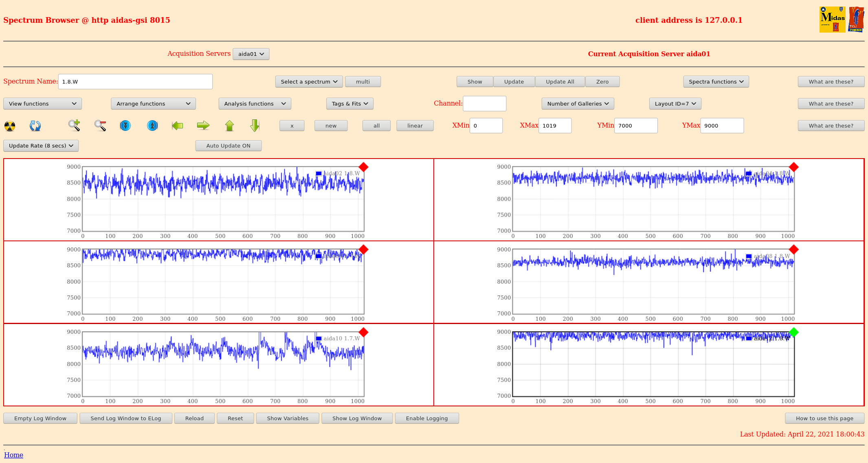Toggle the Auto Update ON button
The height and width of the screenshot is (463, 868).
228,146
